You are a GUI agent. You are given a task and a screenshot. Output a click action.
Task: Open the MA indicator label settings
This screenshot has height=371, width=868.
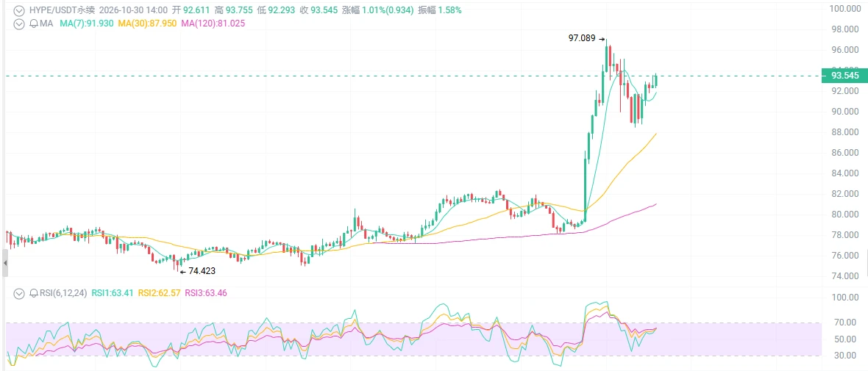tap(46, 24)
